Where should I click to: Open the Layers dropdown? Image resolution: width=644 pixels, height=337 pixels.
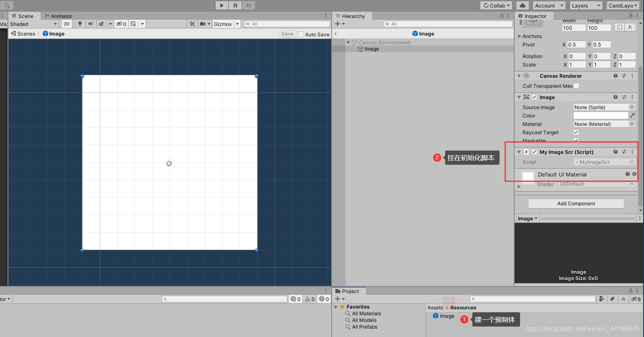586,5
